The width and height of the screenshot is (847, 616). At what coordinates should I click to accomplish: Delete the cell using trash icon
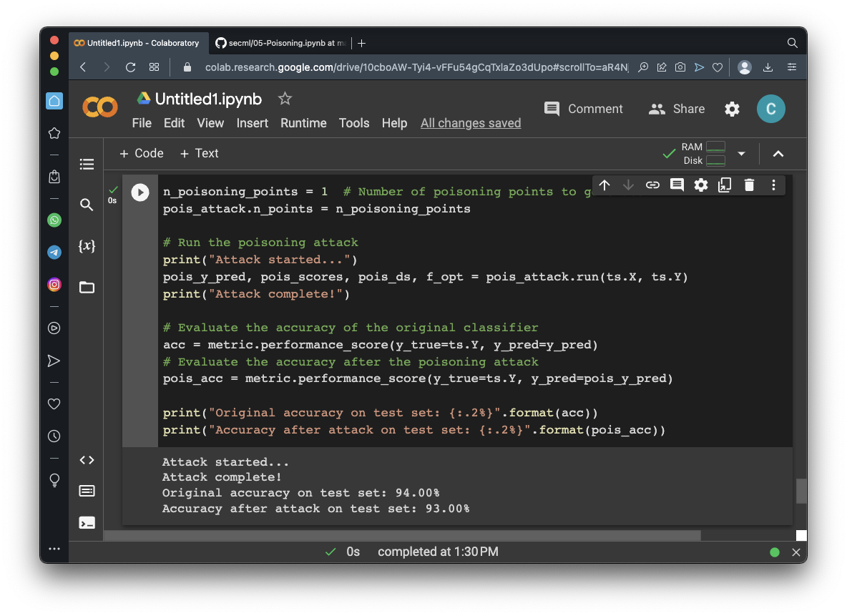click(749, 185)
